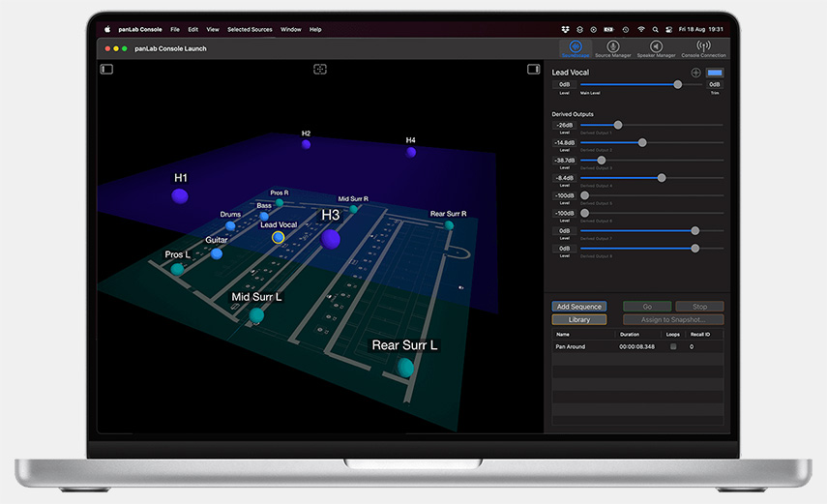Click the Go button
The width and height of the screenshot is (827, 504).
(647, 307)
